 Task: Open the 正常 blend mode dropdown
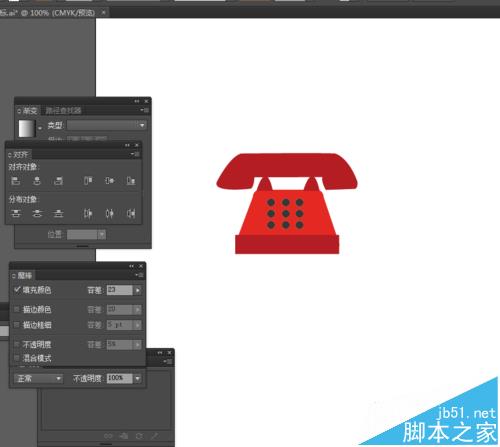[x=38, y=379]
